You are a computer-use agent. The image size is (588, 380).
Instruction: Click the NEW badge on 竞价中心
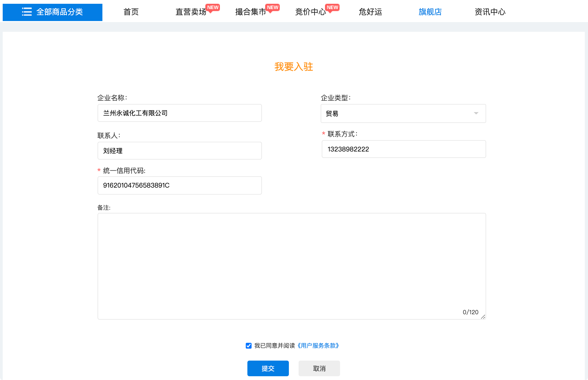[333, 8]
